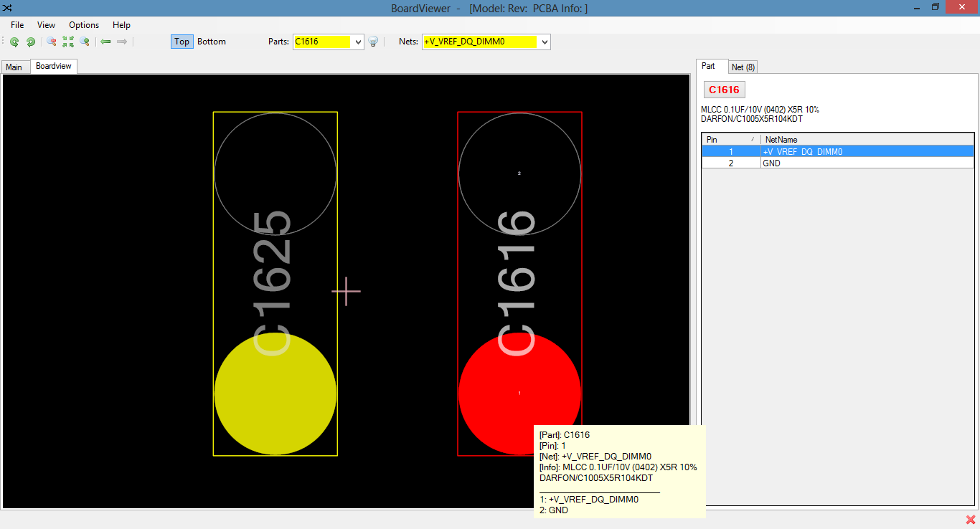Open the BoardViewer title bar app icon
Viewport: 980px width, 529px height.
point(8,8)
